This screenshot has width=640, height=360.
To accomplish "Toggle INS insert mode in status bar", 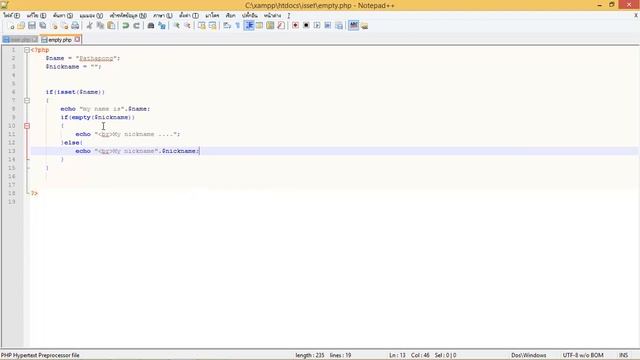I will tap(623, 355).
